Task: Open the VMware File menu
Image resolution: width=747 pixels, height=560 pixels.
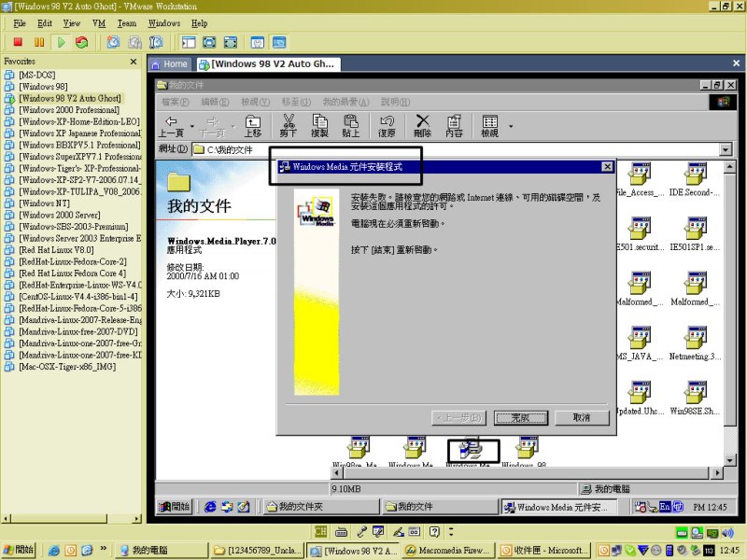Action: point(20,23)
